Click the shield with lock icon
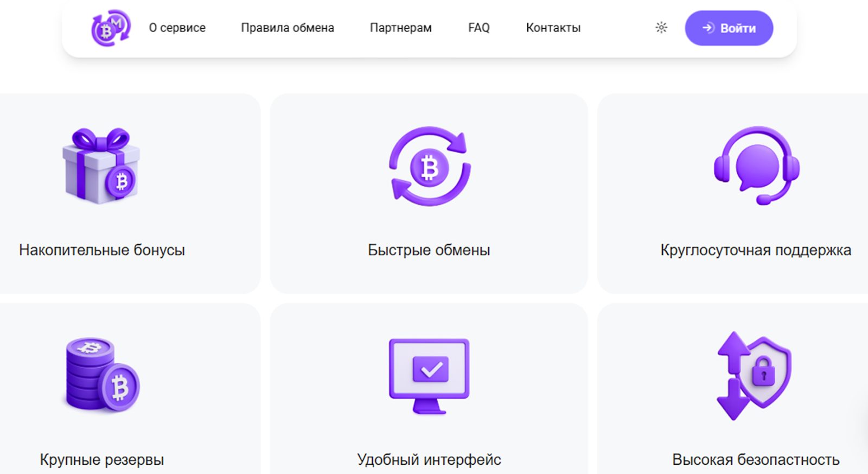 (x=755, y=376)
